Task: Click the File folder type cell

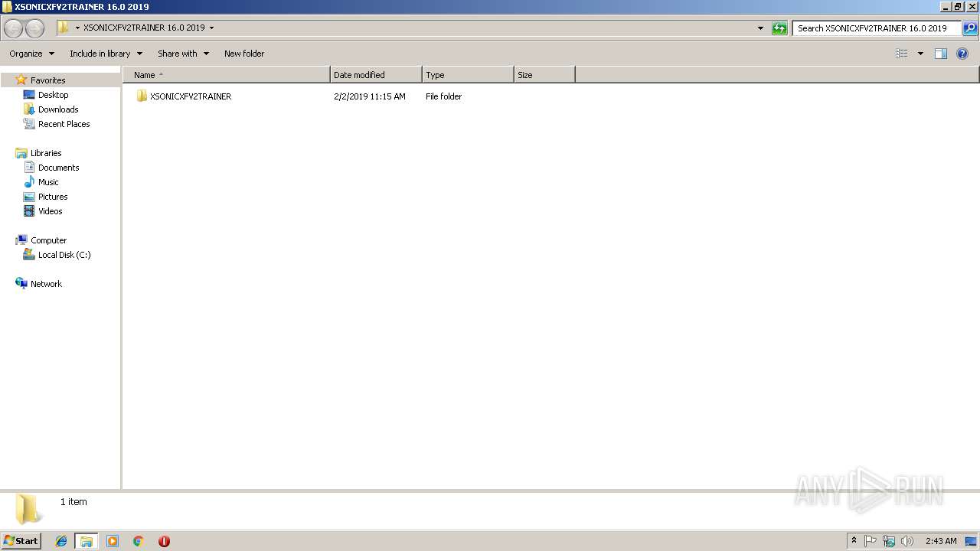Action: 444,96
